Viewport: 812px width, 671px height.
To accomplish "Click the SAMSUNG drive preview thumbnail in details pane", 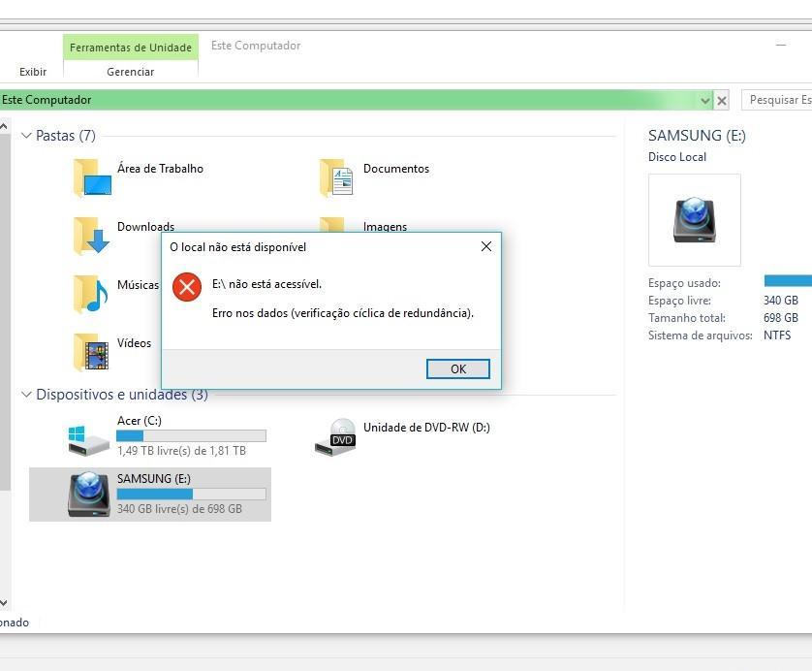I will [695, 220].
